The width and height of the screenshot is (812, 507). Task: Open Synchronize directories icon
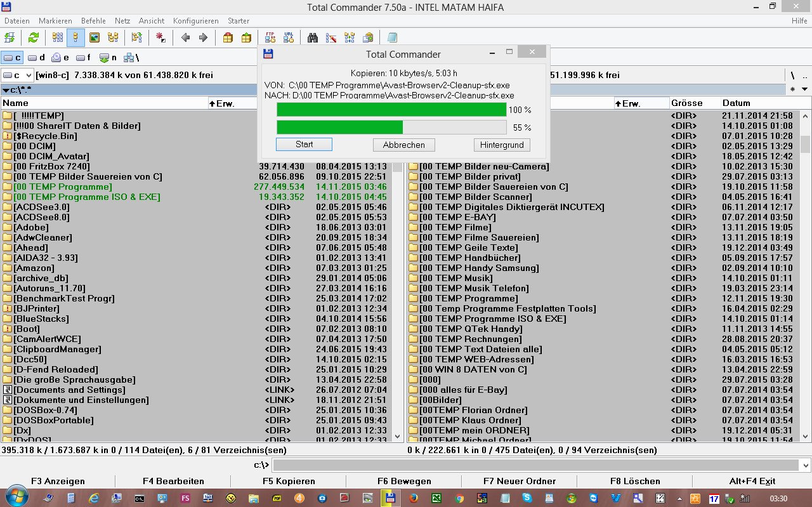(350, 37)
